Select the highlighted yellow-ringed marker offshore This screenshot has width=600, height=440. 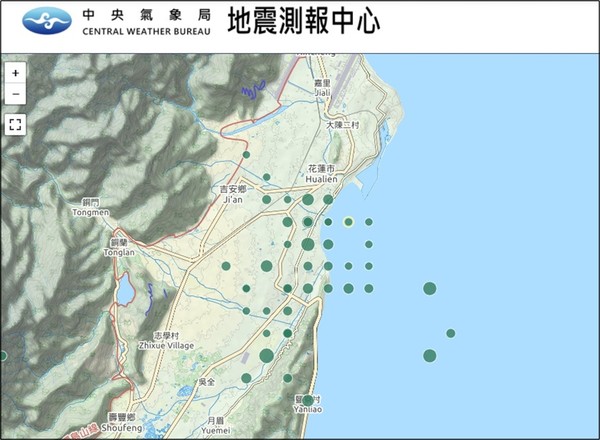click(348, 222)
